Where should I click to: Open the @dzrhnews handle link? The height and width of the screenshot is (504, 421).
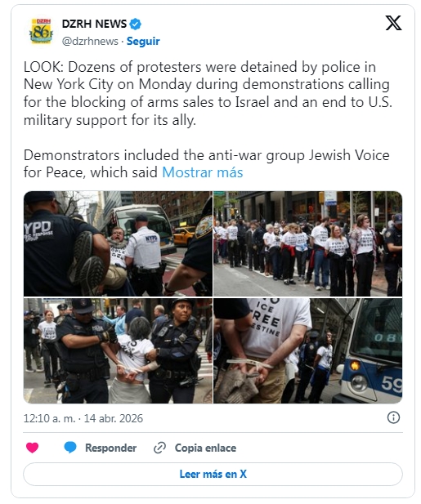[90, 42]
